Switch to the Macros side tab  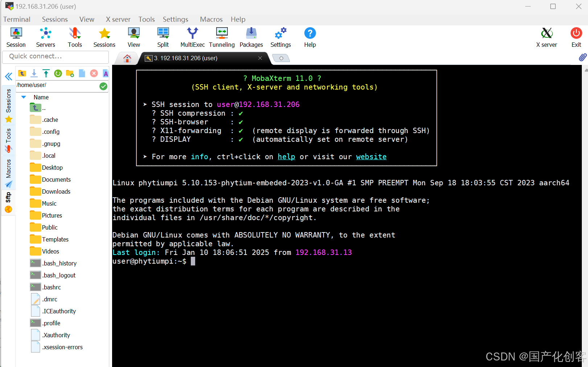click(9, 173)
